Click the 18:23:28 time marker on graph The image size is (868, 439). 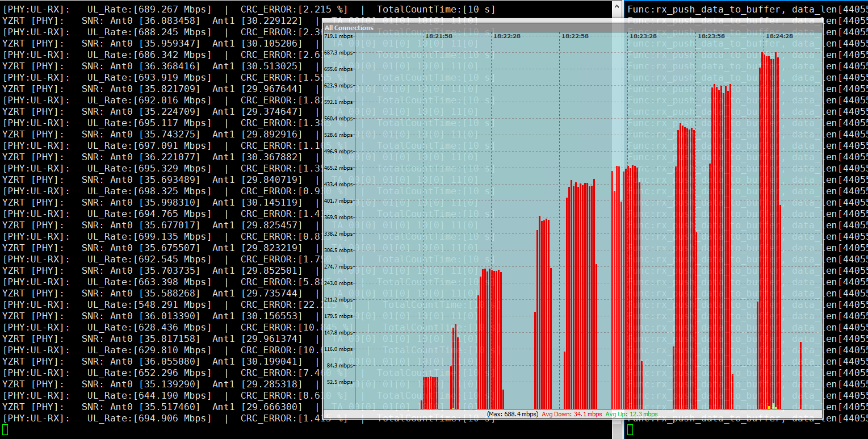643,36
